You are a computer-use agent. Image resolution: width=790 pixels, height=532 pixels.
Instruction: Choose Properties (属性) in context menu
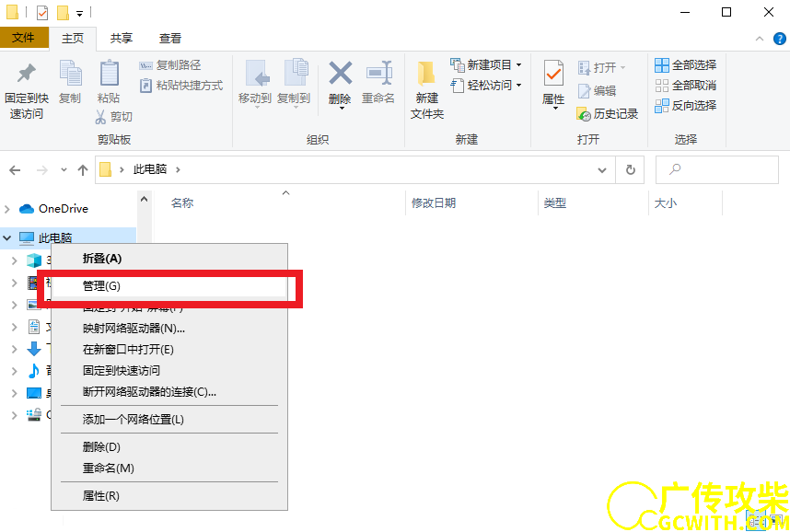pyautogui.click(x=169, y=496)
